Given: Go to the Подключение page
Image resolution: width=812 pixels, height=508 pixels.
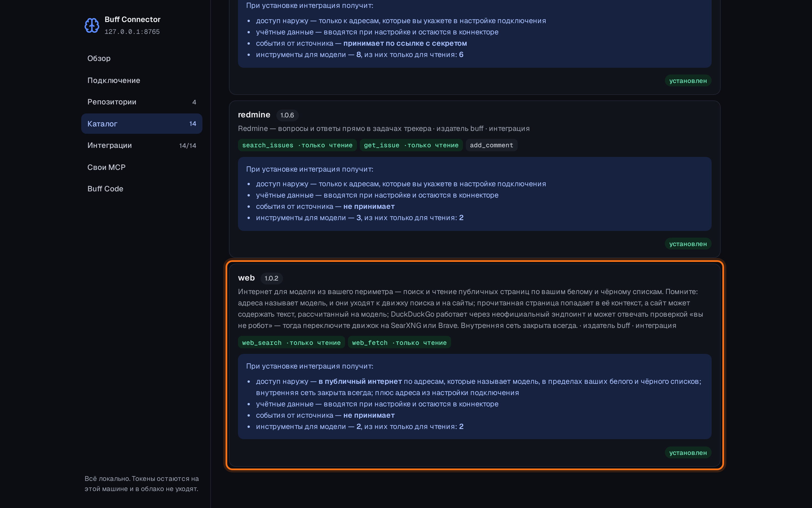Looking at the screenshot, I should point(142,80).
